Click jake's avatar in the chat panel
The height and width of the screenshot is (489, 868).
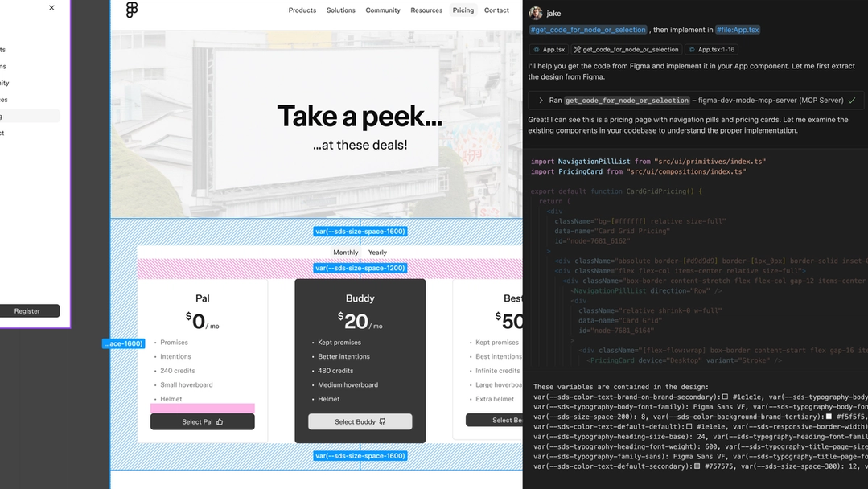535,13
